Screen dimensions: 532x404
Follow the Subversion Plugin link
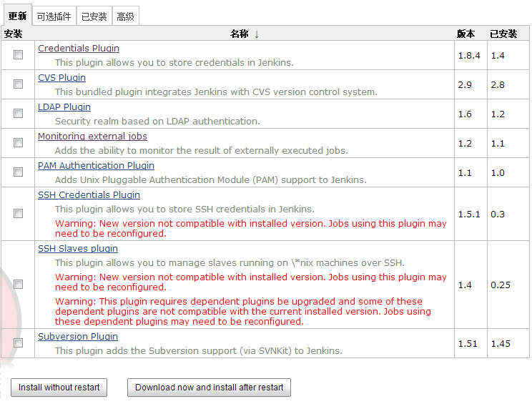[x=78, y=337]
